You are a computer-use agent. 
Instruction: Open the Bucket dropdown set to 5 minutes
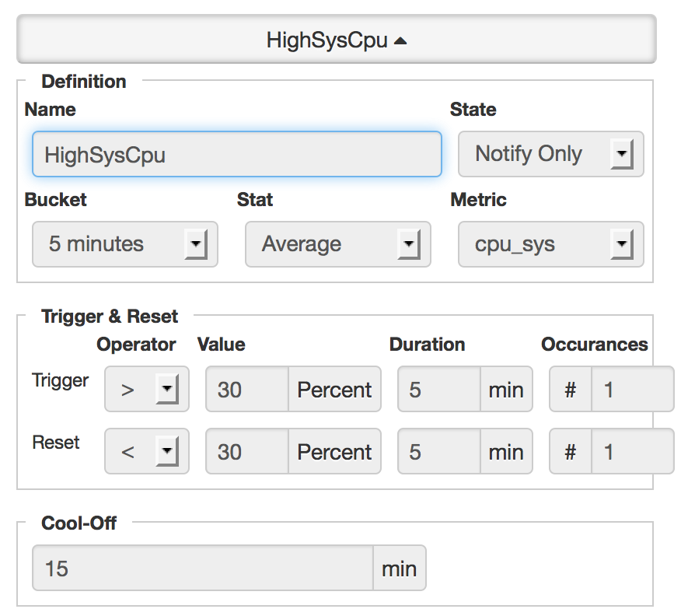pyautogui.click(x=124, y=244)
